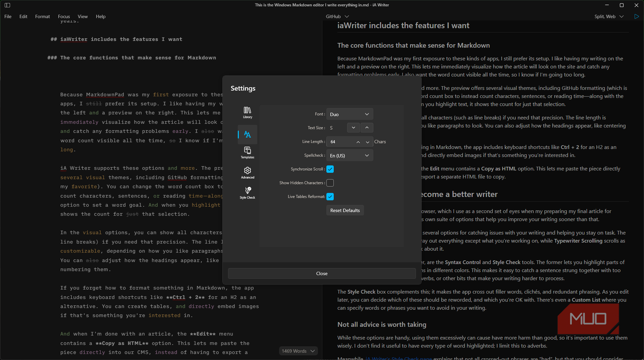
Task: Enable Show Hidden Characters
Action: pyautogui.click(x=330, y=183)
